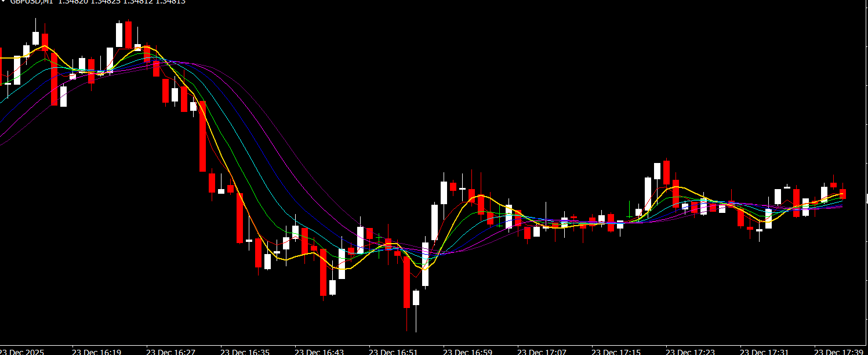Select the 23 Dec 17:31 time label
The height and width of the screenshot is (355, 868).
point(764,352)
